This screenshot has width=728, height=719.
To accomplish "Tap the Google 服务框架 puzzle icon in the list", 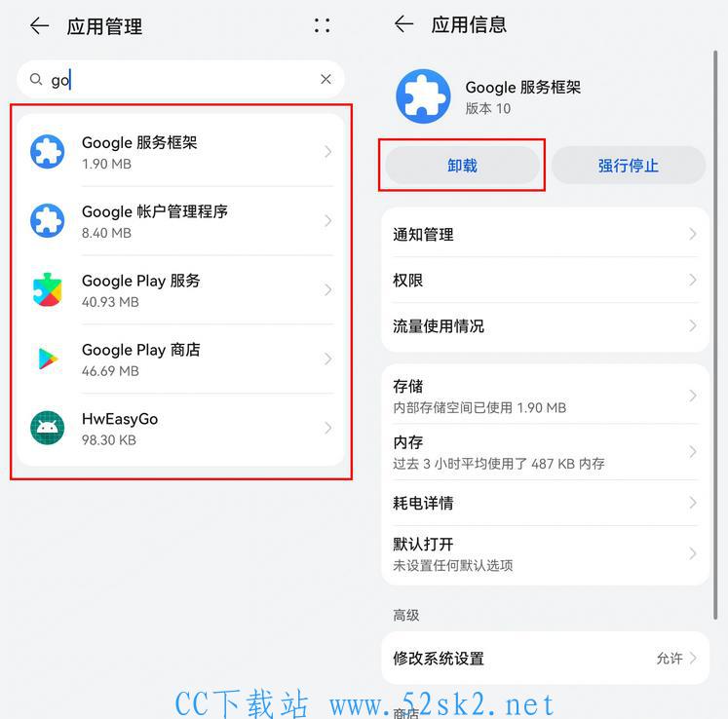I will click(x=48, y=151).
